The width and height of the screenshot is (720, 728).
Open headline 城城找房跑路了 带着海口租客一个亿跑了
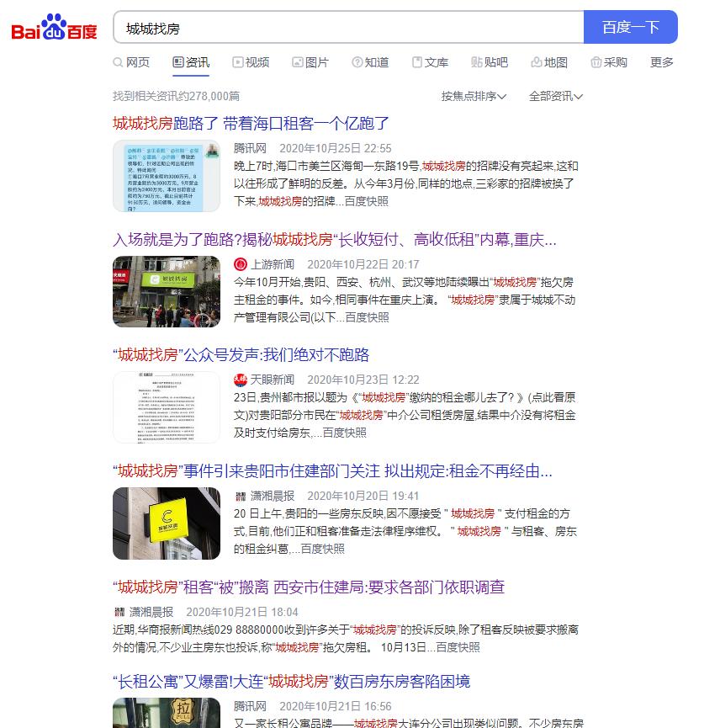[x=251, y=124]
